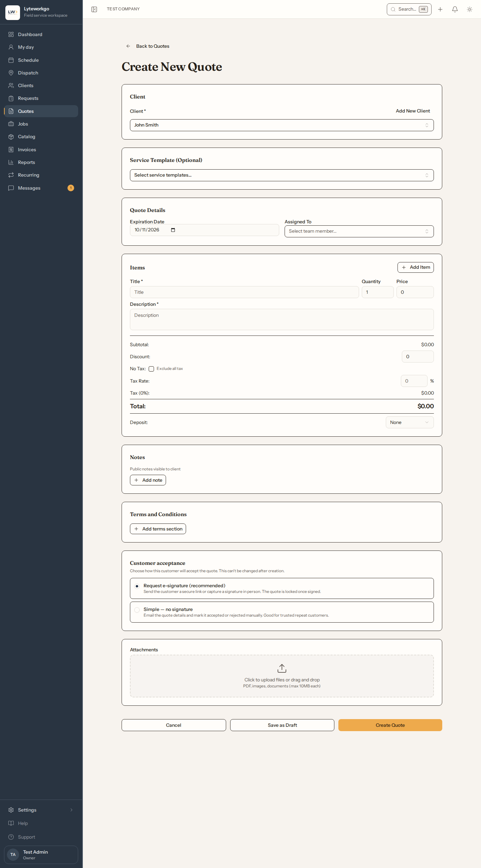Open the calendar picker for Expiration Date

(173, 230)
